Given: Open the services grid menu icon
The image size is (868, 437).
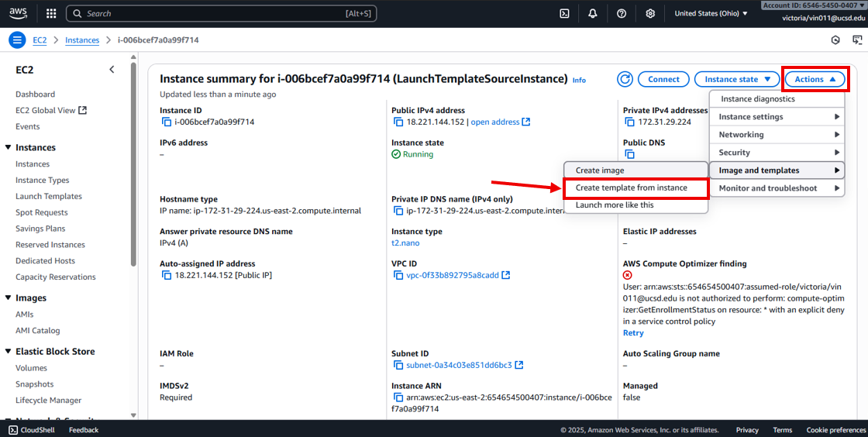Looking at the screenshot, I should pos(51,13).
